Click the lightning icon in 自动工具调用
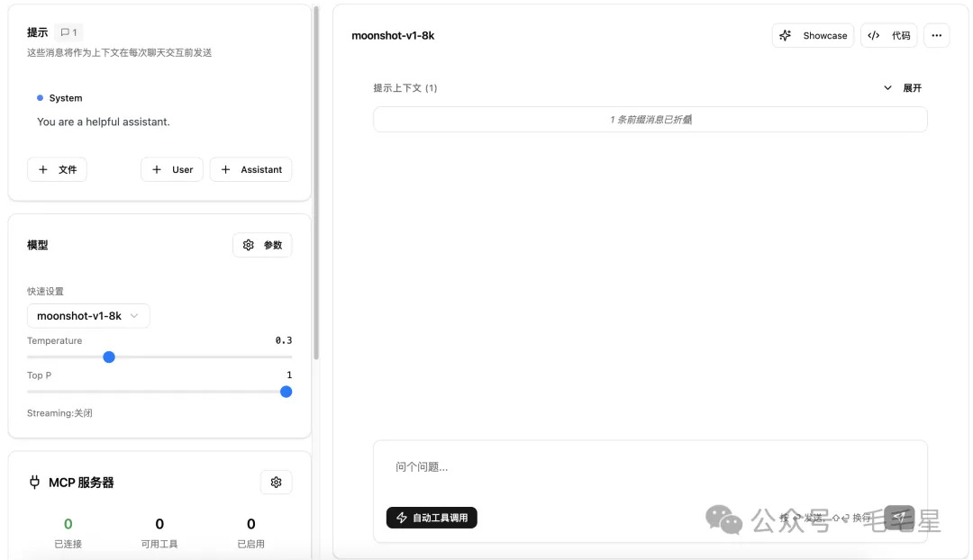The height and width of the screenshot is (560, 973). [x=402, y=518]
